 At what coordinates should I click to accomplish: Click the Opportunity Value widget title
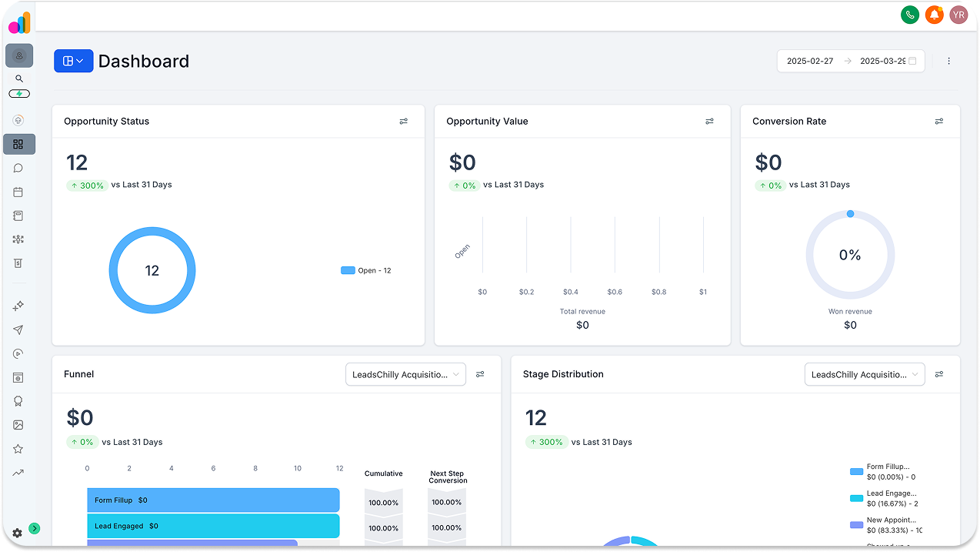[487, 122]
